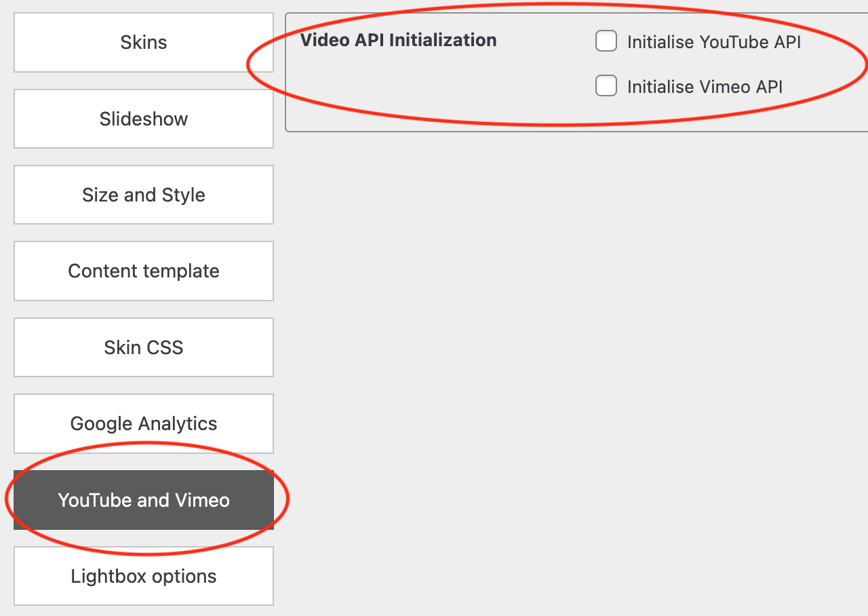Switch to the Slideshow tab
The height and width of the screenshot is (616, 868).
pos(143,119)
